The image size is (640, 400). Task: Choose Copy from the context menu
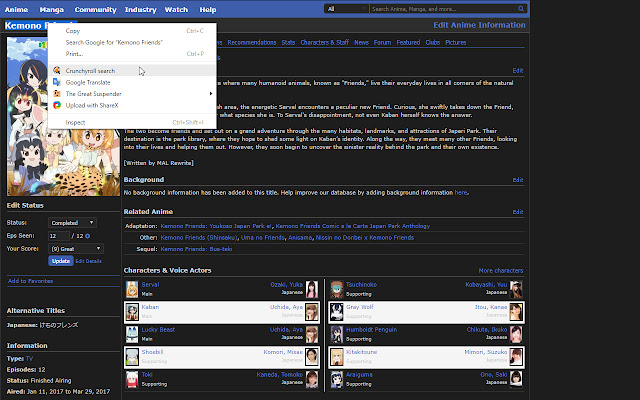coord(132,31)
